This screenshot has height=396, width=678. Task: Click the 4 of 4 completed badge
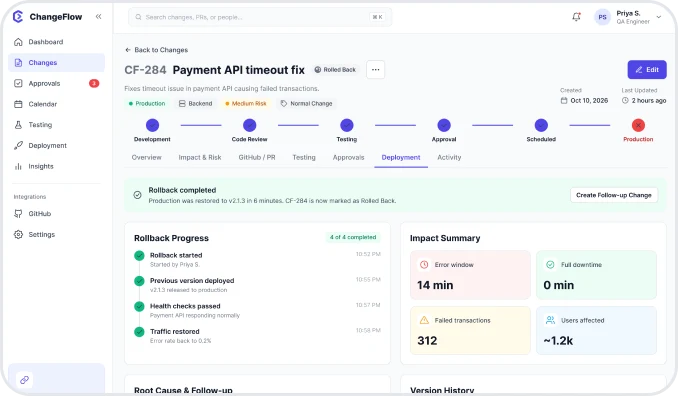point(353,237)
